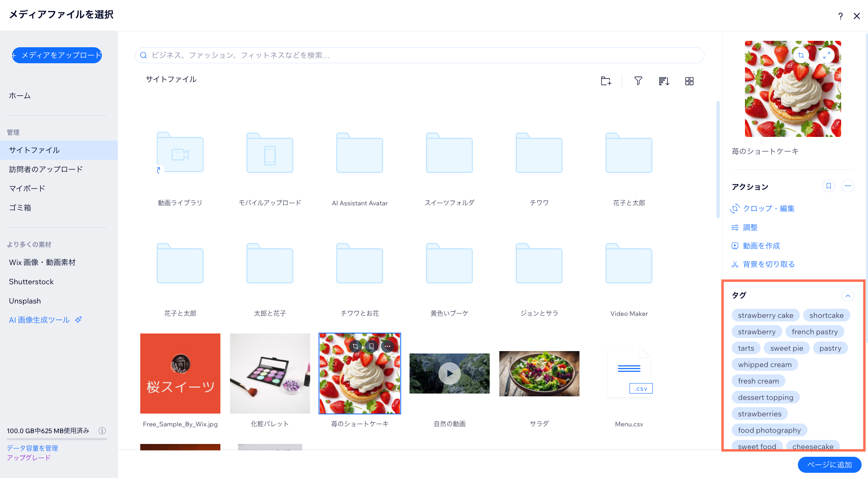Screen dimensions: 868x478
Task: Switch layout using the grid view icon
Action: 690,81
